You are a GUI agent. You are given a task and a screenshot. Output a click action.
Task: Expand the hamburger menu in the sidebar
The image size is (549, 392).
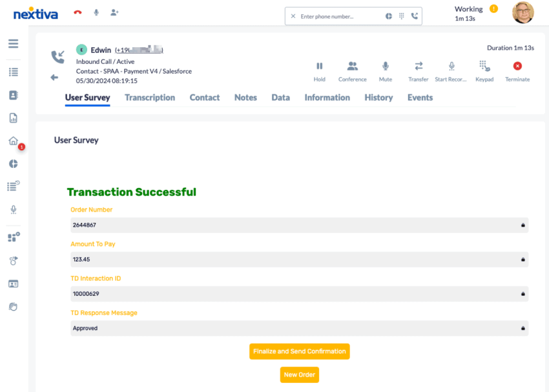coord(13,44)
